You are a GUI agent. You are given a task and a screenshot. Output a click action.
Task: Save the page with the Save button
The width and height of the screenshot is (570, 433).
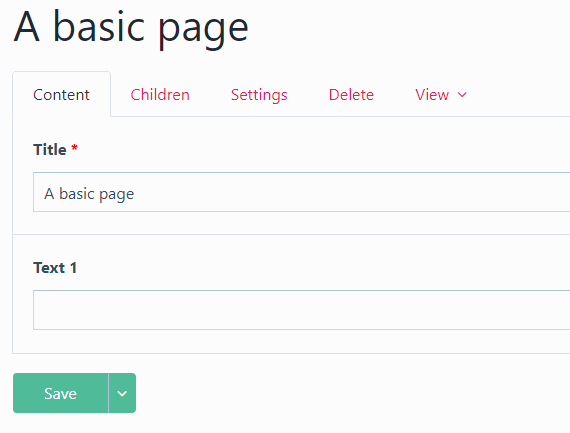pyautogui.click(x=61, y=393)
